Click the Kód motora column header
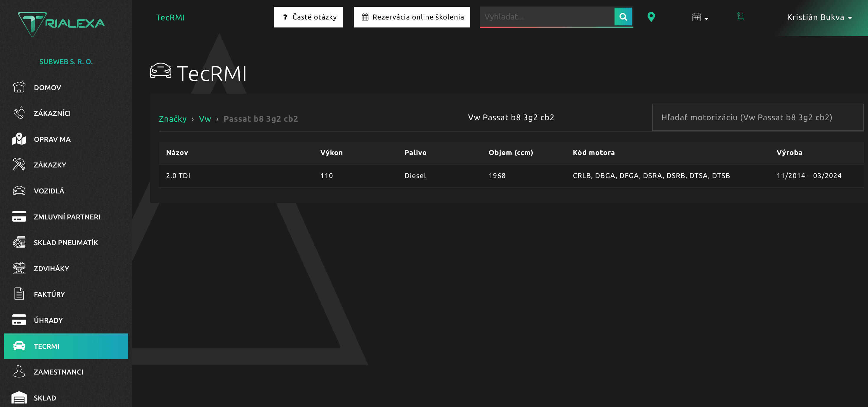The height and width of the screenshot is (407, 868). pyautogui.click(x=594, y=153)
